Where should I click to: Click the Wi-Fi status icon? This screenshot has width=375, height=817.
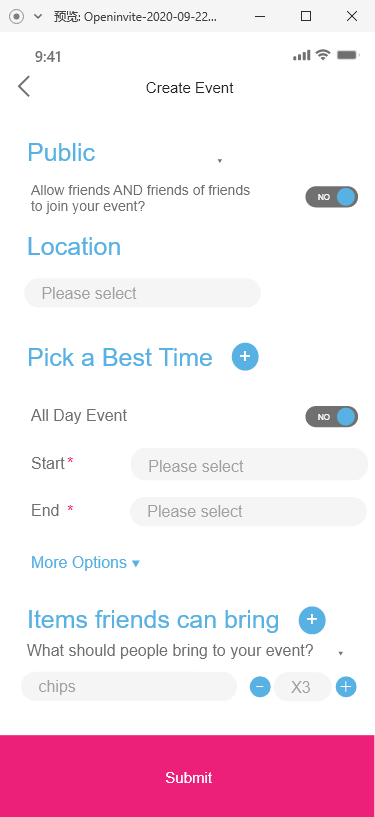(323, 55)
